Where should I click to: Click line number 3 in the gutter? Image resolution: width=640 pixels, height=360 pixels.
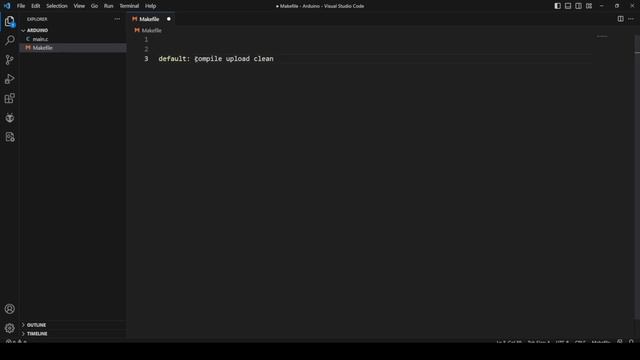[146, 59]
